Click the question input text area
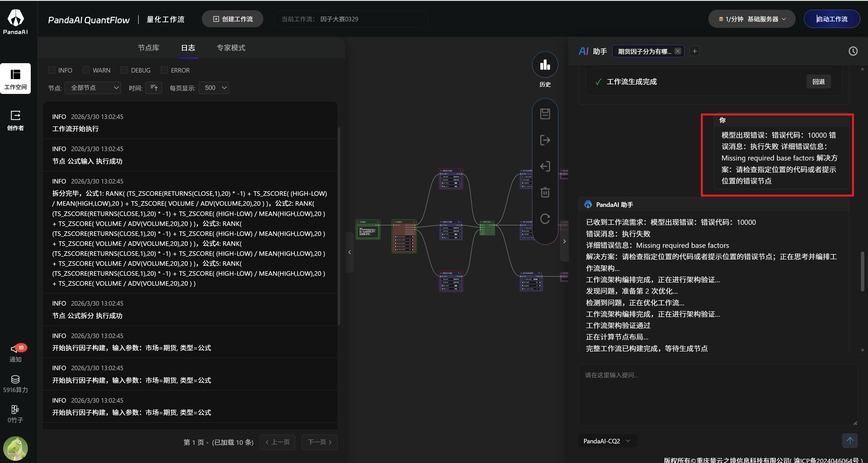This screenshot has width=868, height=463. coord(717,394)
